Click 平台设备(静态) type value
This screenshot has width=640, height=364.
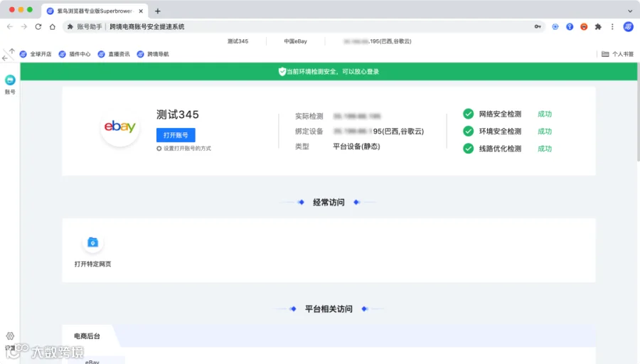(x=356, y=146)
